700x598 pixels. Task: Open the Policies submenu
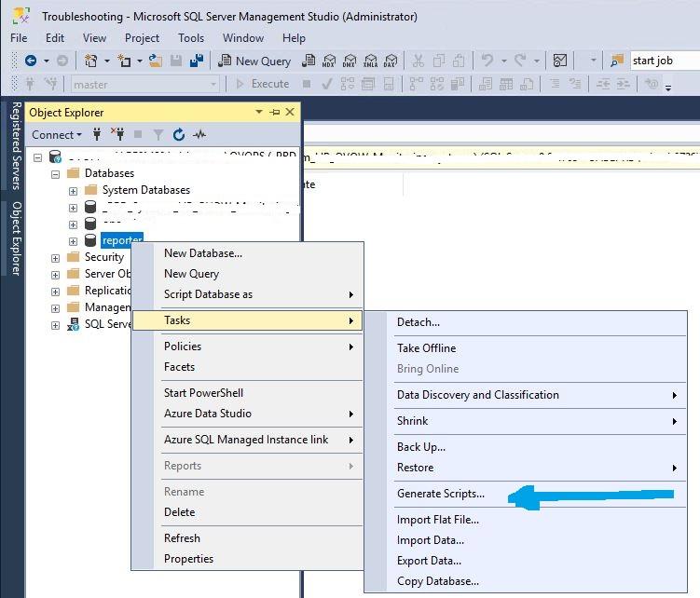248,347
